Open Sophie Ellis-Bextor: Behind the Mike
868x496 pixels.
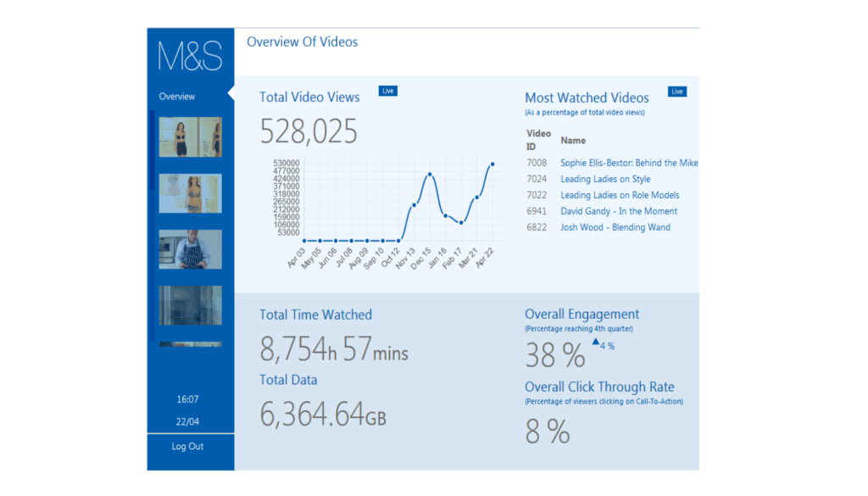tap(629, 163)
